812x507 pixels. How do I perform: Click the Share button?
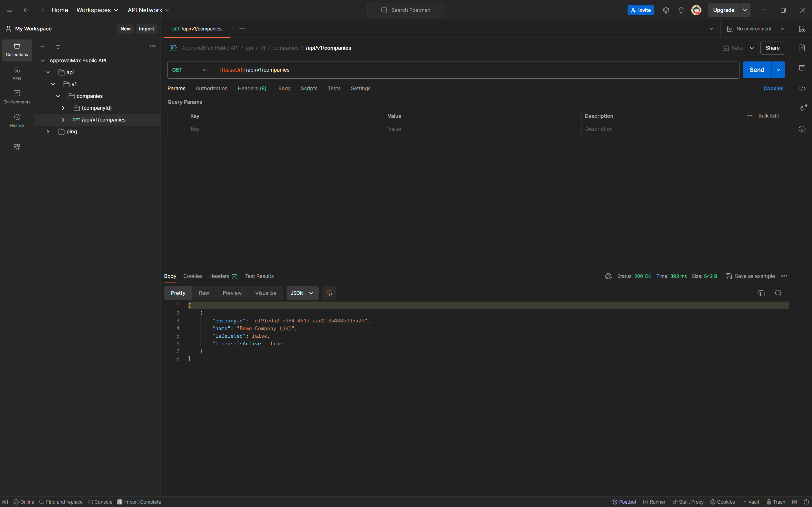[773, 48]
